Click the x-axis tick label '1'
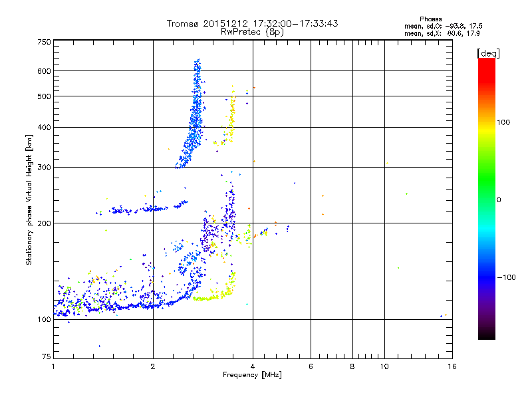The image size is (532, 399). [x=53, y=366]
